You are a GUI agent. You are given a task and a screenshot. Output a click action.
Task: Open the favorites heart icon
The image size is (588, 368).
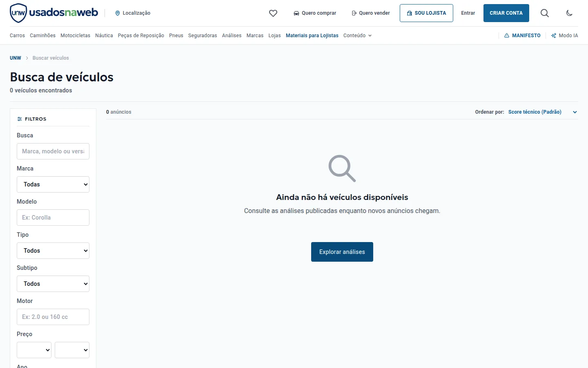273,13
